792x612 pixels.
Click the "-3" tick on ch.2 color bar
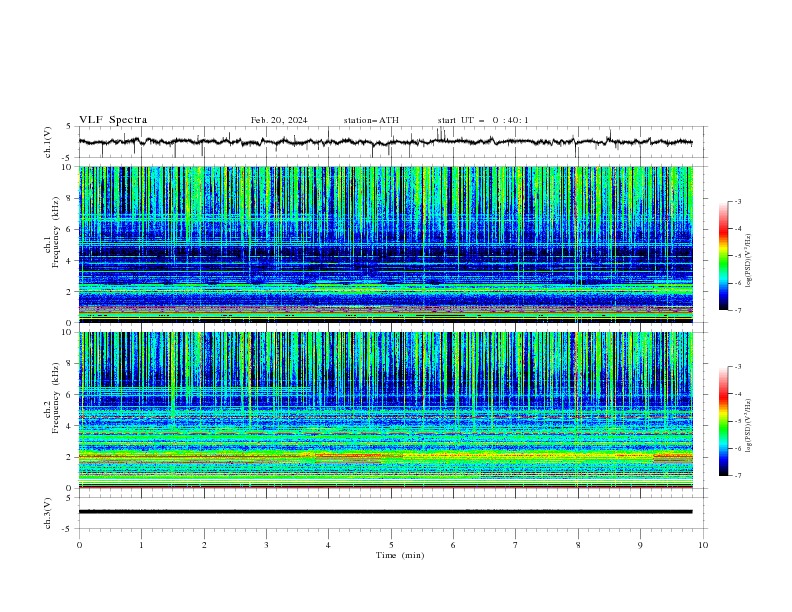point(738,367)
